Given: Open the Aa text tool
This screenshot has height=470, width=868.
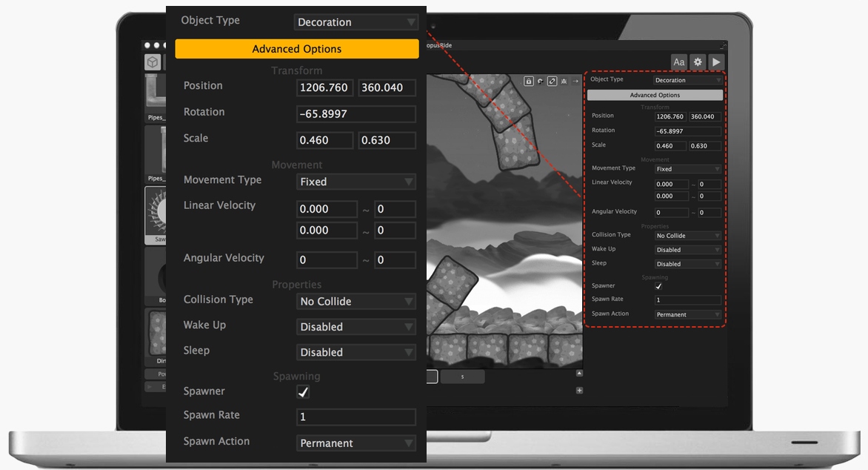Looking at the screenshot, I should coord(678,62).
